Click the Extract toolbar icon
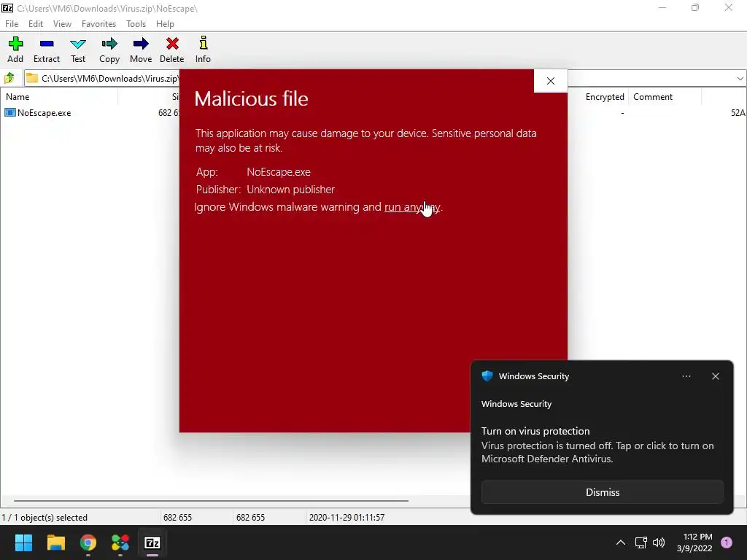 [x=47, y=44]
